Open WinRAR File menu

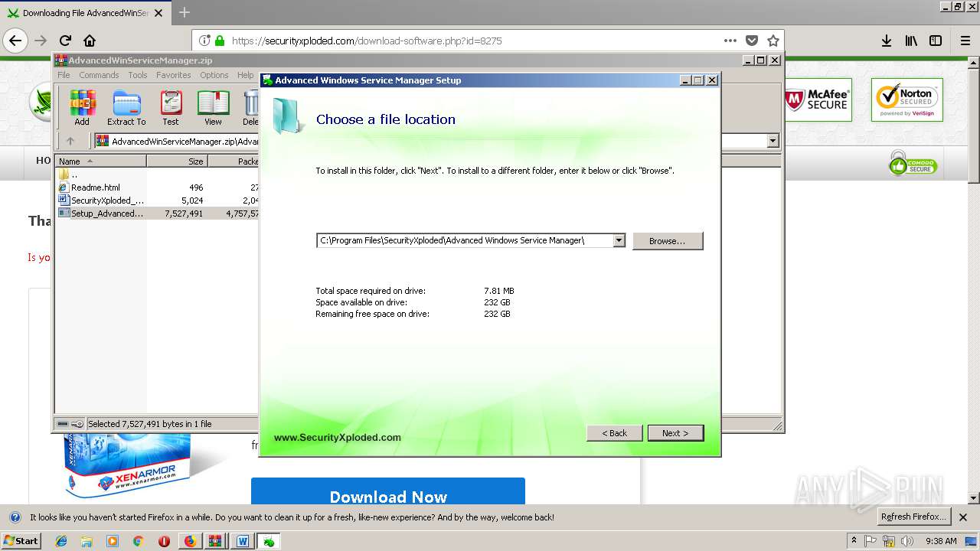coord(64,75)
